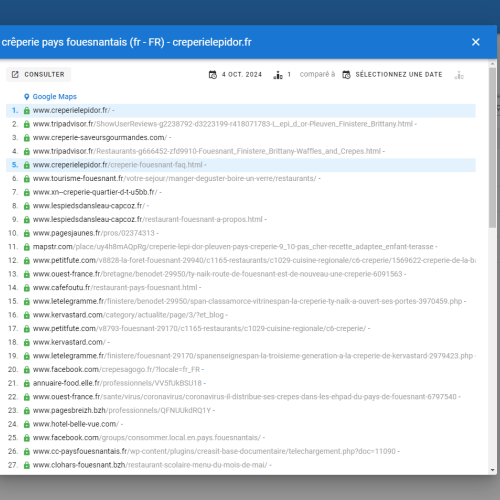Open result 2 tripadvisor ShowUserReviews link
The image size is (500, 500).
coord(223,124)
